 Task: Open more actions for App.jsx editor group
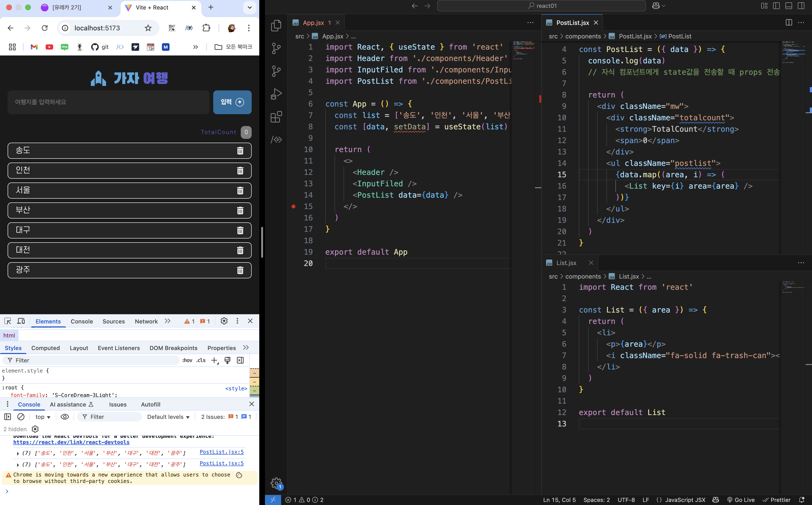coord(530,22)
